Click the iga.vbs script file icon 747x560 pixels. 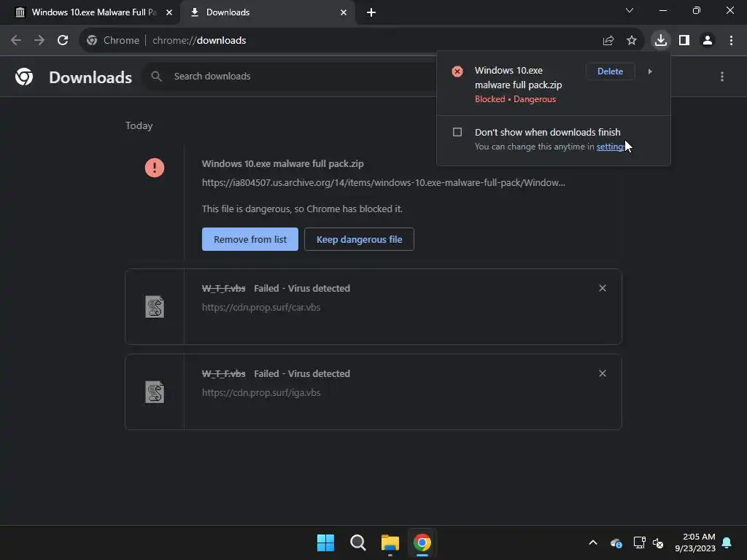[155, 392]
